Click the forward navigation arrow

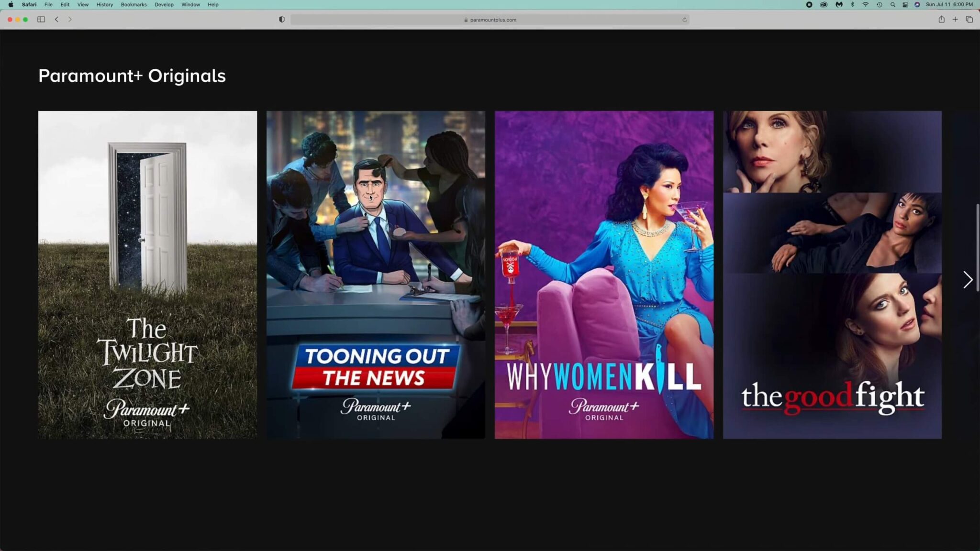coord(70,19)
